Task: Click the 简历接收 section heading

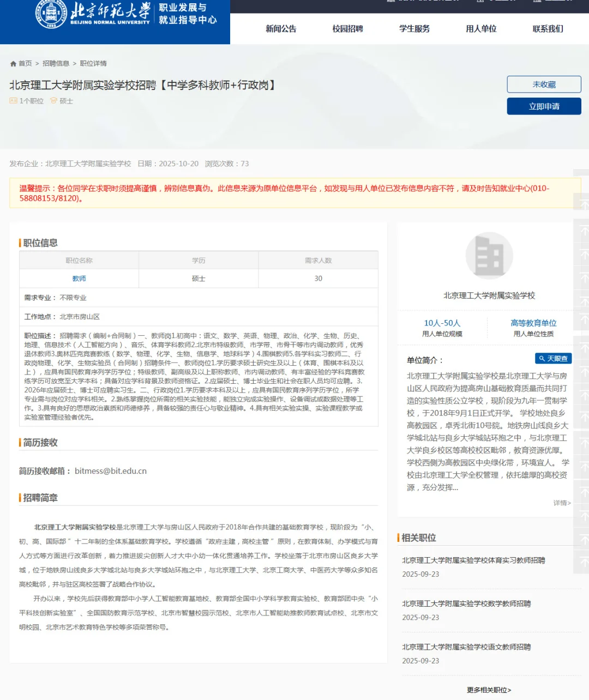Action: [x=40, y=443]
